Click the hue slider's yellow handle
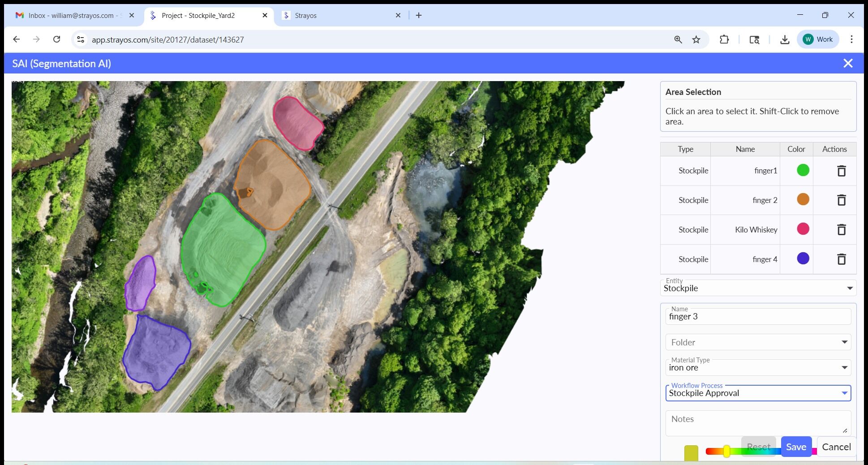The image size is (868, 465). click(x=726, y=451)
